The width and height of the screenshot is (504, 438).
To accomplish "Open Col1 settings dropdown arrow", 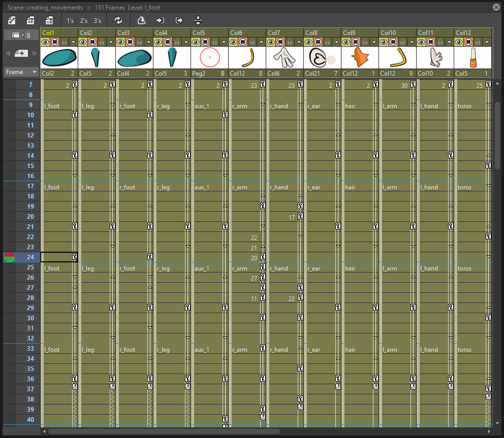I will click(73, 42).
